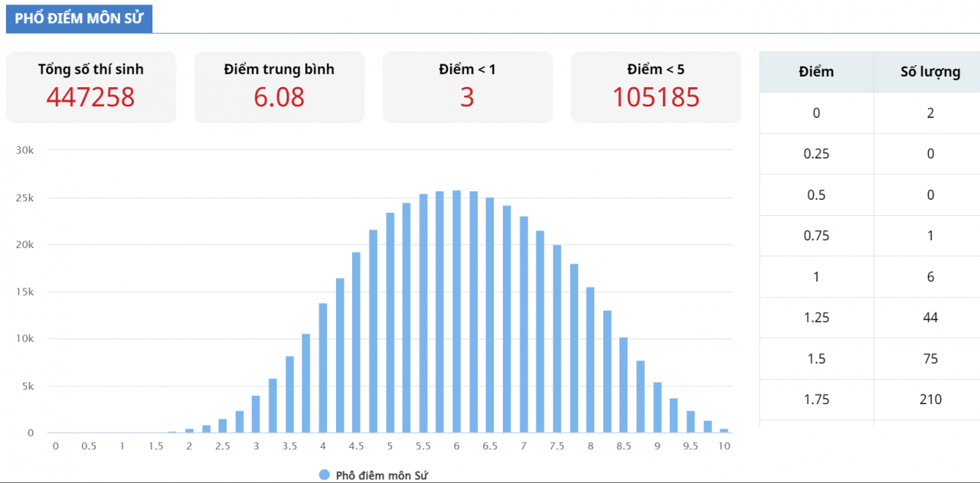Select the table row for score 1.75

(870, 400)
